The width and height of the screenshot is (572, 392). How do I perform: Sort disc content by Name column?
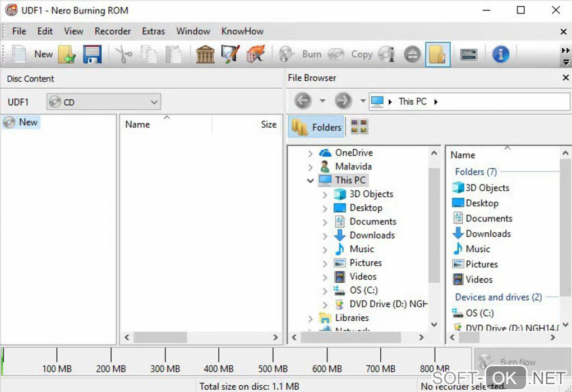(x=165, y=124)
